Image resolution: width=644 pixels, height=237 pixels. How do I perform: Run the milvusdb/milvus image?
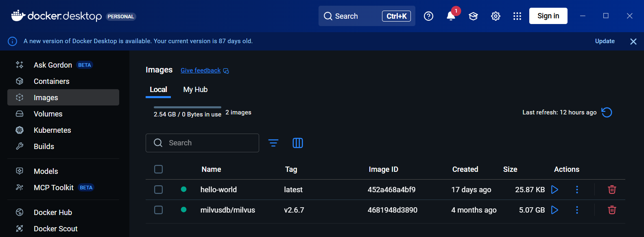[x=554, y=210]
